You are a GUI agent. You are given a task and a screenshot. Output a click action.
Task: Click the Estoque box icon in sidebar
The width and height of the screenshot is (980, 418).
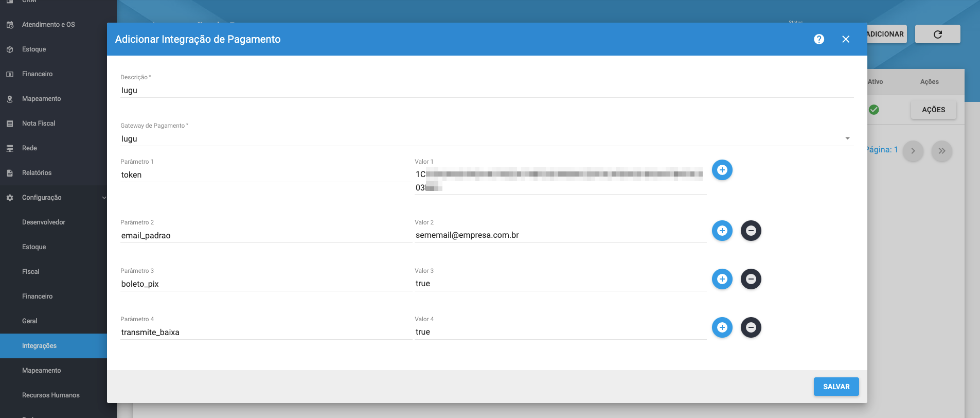point(10,49)
